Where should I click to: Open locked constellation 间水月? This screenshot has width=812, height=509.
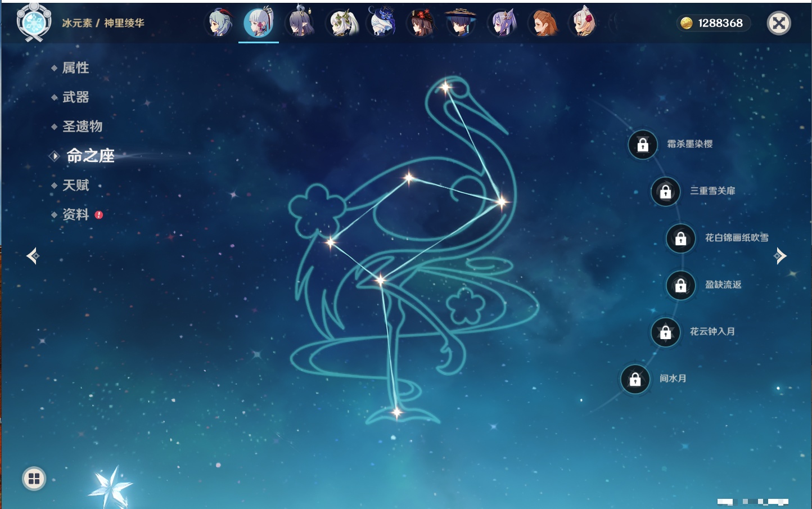pyautogui.click(x=635, y=379)
